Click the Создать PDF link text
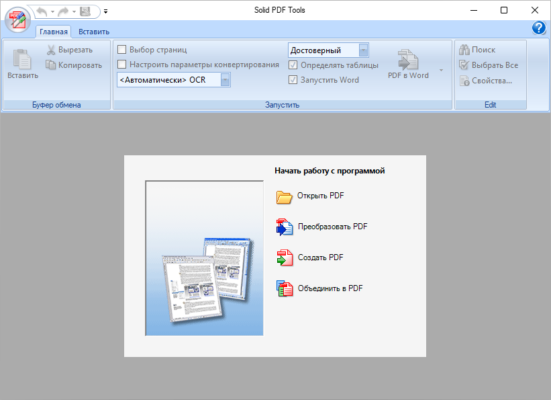The width and height of the screenshot is (551, 400). pyautogui.click(x=320, y=257)
